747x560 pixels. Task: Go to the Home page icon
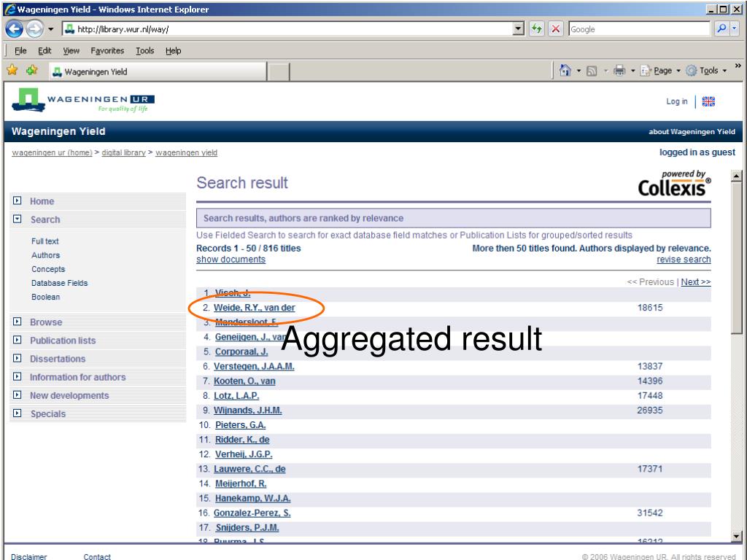565,71
